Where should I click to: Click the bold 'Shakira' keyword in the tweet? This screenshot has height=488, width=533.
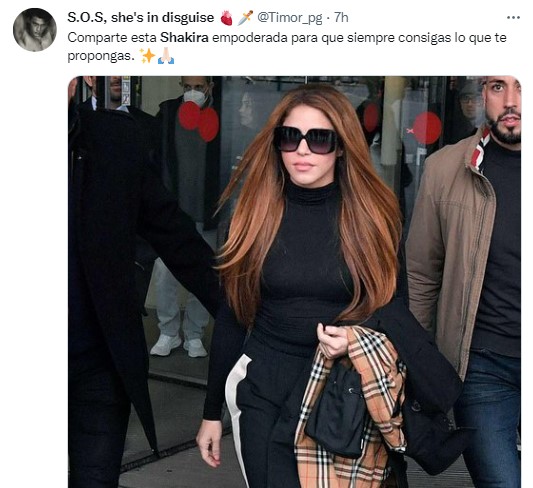(x=184, y=37)
